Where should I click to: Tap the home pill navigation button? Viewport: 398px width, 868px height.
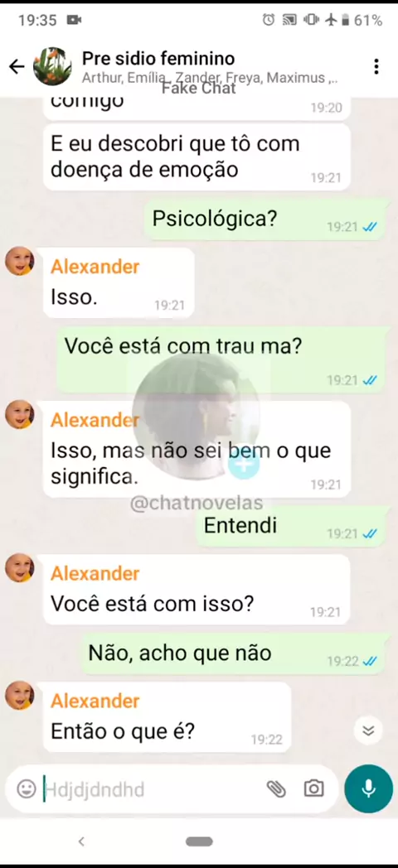pyautogui.click(x=199, y=841)
